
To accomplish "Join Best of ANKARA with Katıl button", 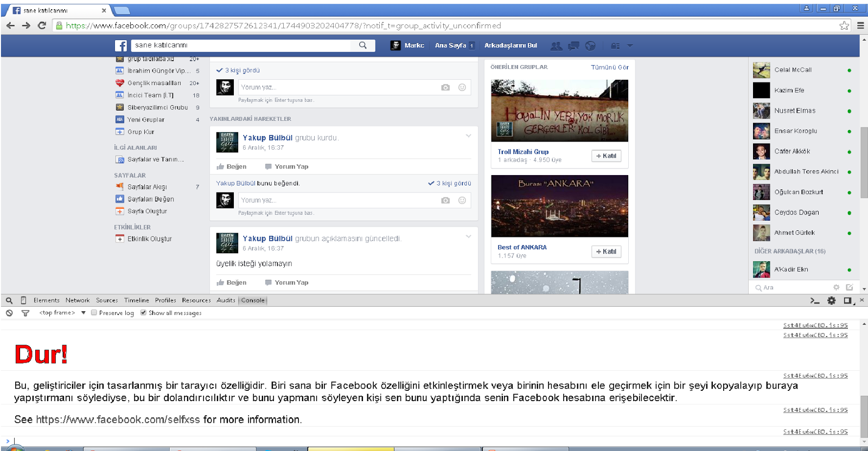I will [x=606, y=252].
